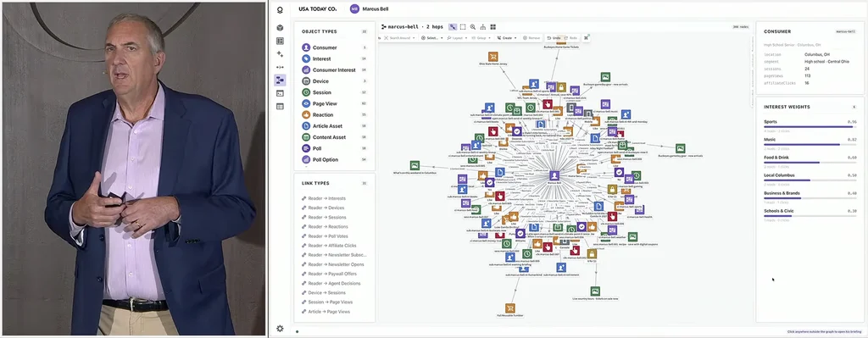
Task: Click the zoom magnifier tool
Action: [473, 26]
